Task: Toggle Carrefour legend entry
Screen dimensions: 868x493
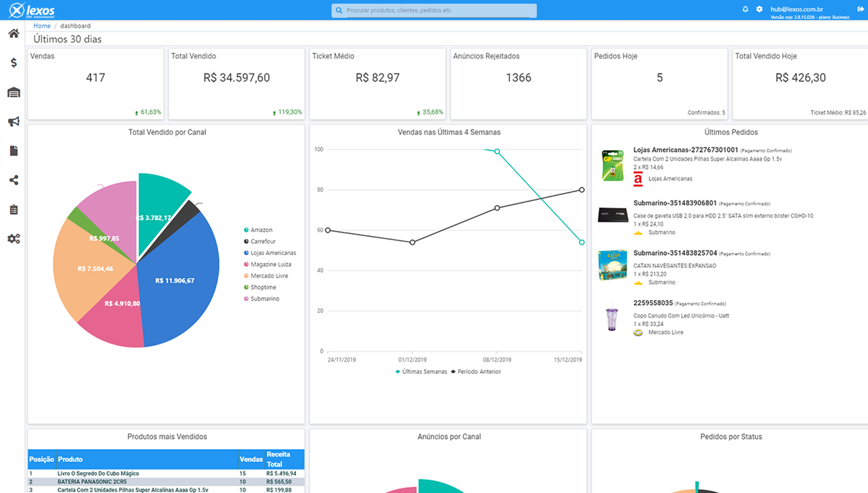Action: [260, 241]
